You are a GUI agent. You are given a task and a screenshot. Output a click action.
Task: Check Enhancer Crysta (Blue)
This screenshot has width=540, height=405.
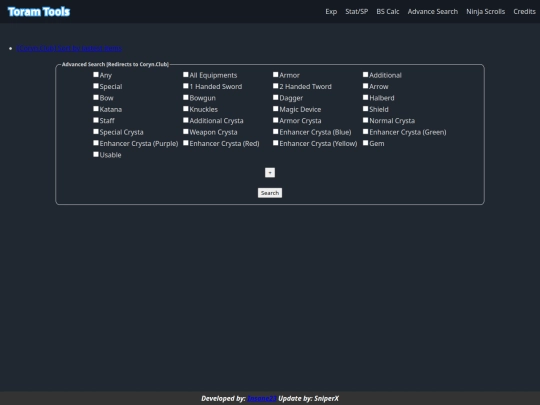[276, 132]
